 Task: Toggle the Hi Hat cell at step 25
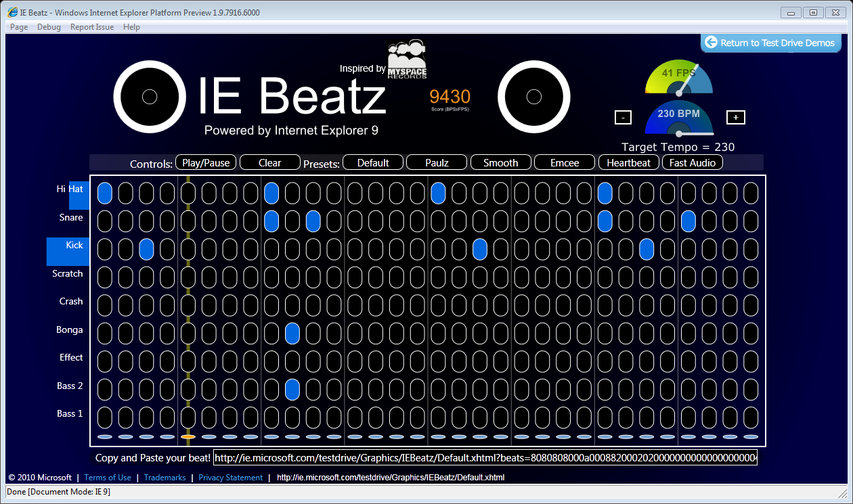point(605,193)
